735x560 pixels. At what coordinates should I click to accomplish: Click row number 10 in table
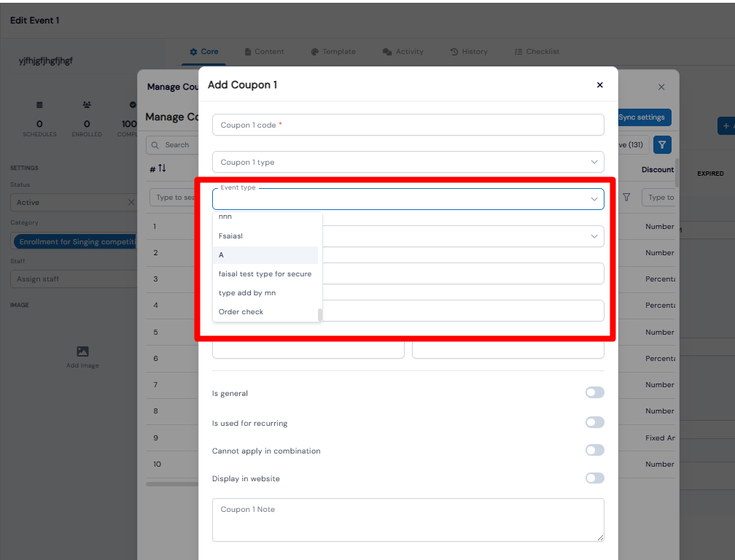157,464
